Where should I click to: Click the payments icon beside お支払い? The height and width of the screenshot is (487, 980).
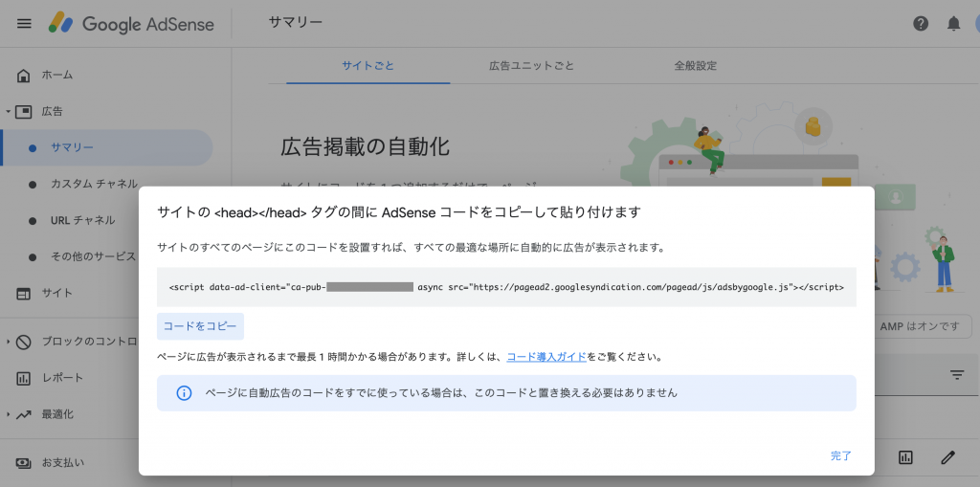(24, 463)
